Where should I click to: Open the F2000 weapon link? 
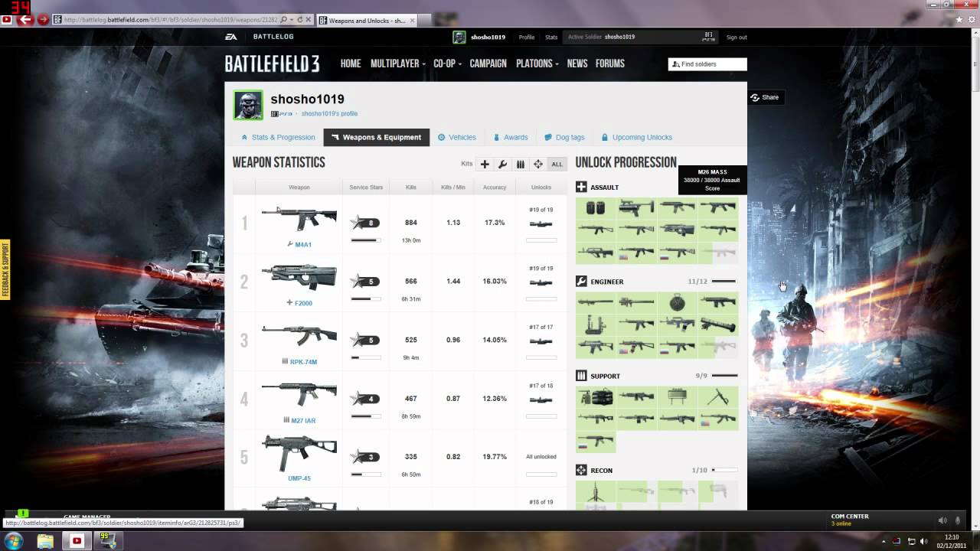click(x=303, y=303)
